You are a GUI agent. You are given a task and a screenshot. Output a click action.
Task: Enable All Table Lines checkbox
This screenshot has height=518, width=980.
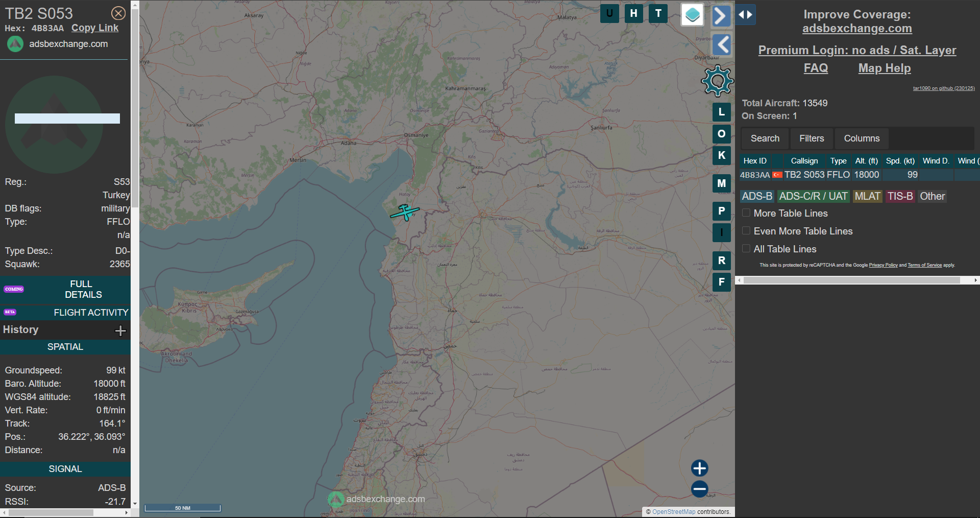tap(746, 249)
